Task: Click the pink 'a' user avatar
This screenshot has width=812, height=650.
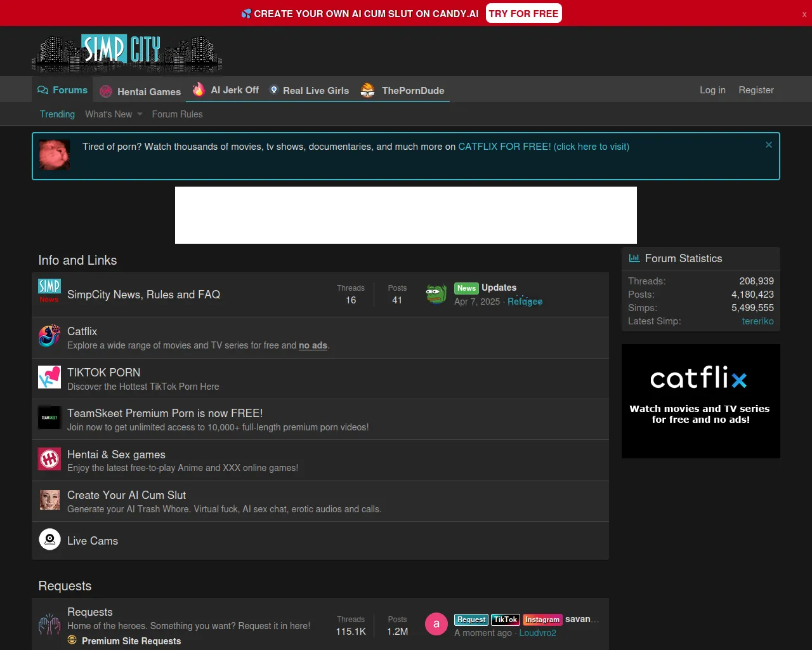Action: (436, 624)
